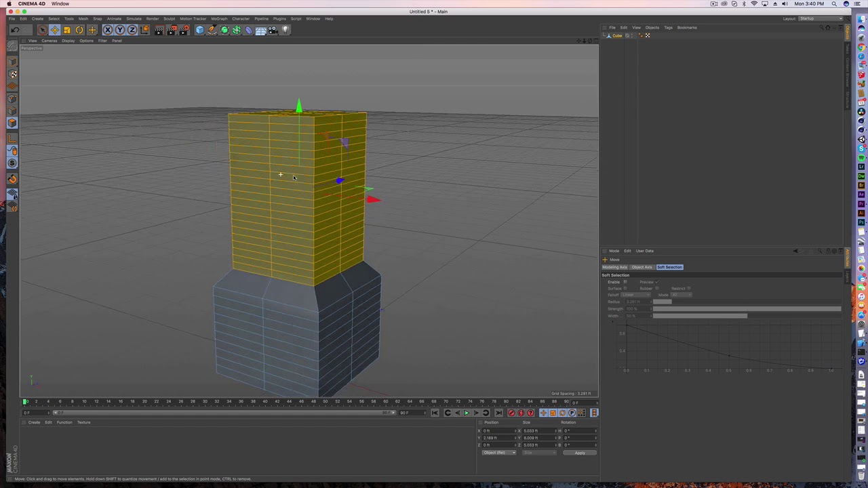Open the Bend deformer icon
The width and height of the screenshot is (868, 488).
click(249, 30)
